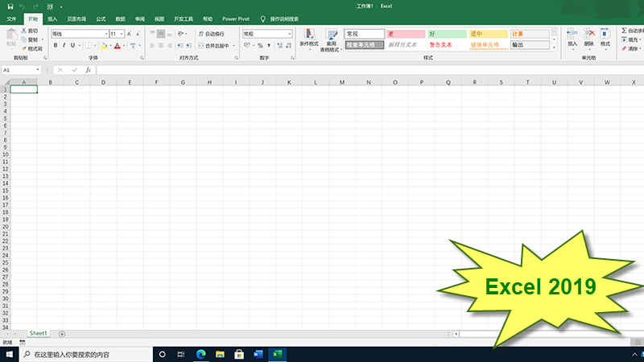The image size is (644, 362).
Task: Click Fill (填充) button
Action: click(632, 39)
